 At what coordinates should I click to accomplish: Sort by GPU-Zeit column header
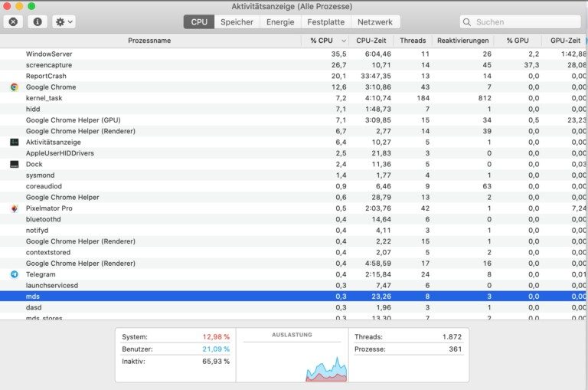click(565, 41)
